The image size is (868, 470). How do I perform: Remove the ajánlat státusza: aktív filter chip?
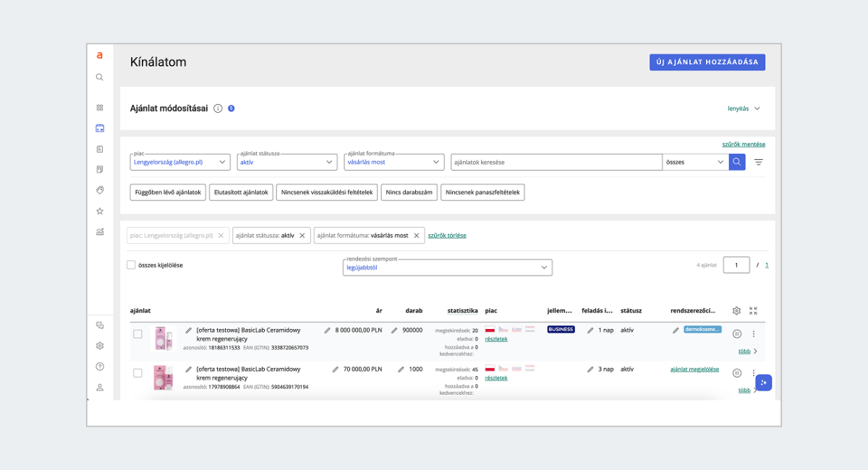click(303, 236)
